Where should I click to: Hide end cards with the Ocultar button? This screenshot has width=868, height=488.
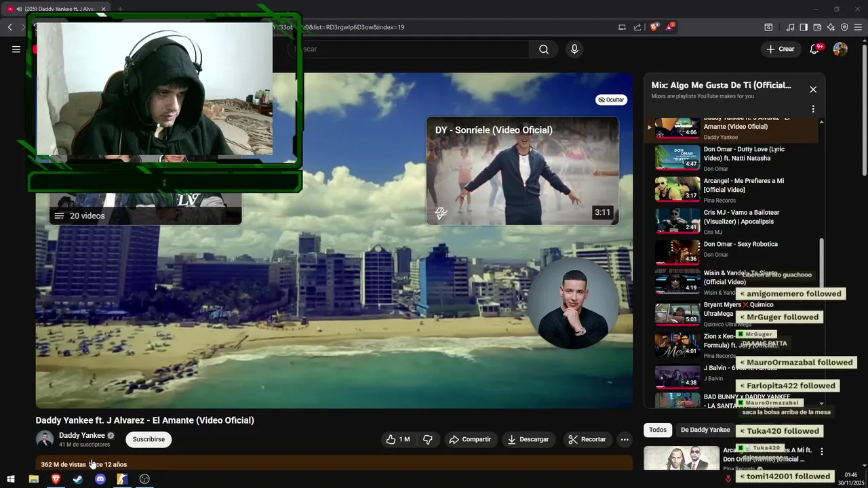(x=611, y=100)
